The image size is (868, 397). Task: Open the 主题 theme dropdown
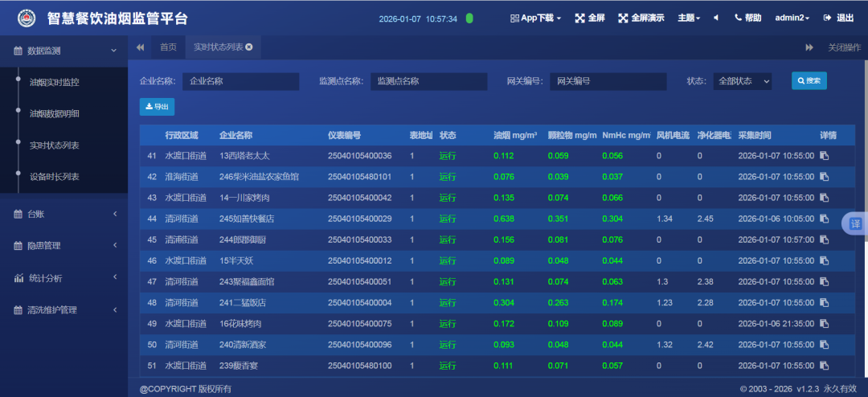(689, 18)
